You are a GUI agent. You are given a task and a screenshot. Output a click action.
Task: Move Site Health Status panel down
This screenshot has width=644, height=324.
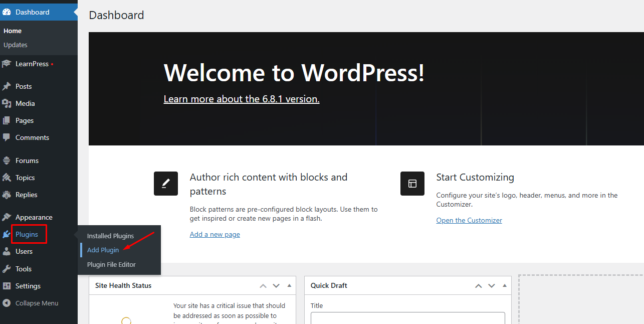tap(276, 285)
